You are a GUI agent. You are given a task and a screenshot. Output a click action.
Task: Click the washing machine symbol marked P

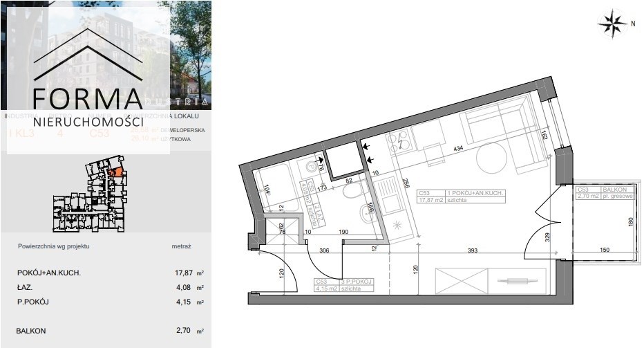tap(312, 165)
